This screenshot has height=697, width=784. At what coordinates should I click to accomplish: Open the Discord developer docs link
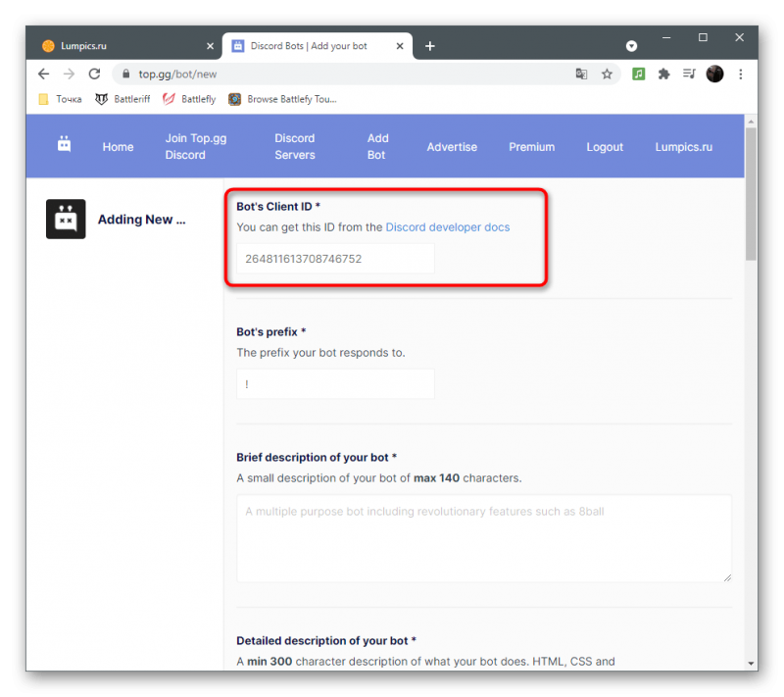click(x=448, y=227)
